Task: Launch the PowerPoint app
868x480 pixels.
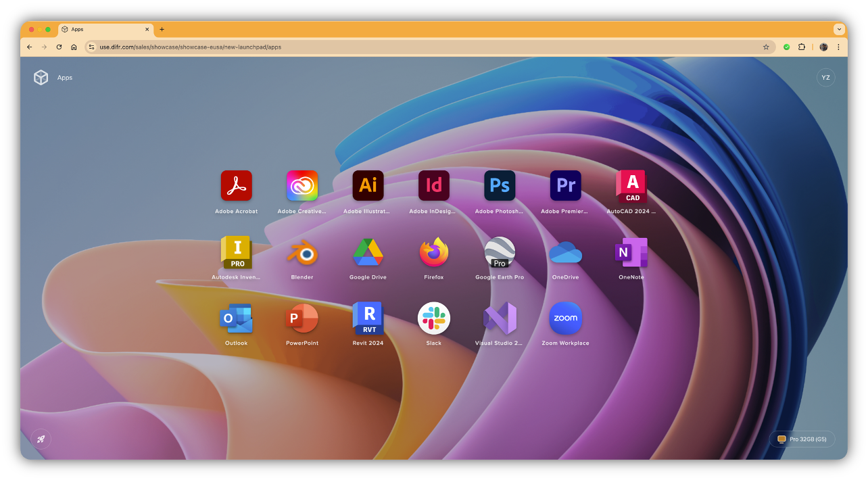Action: tap(302, 318)
